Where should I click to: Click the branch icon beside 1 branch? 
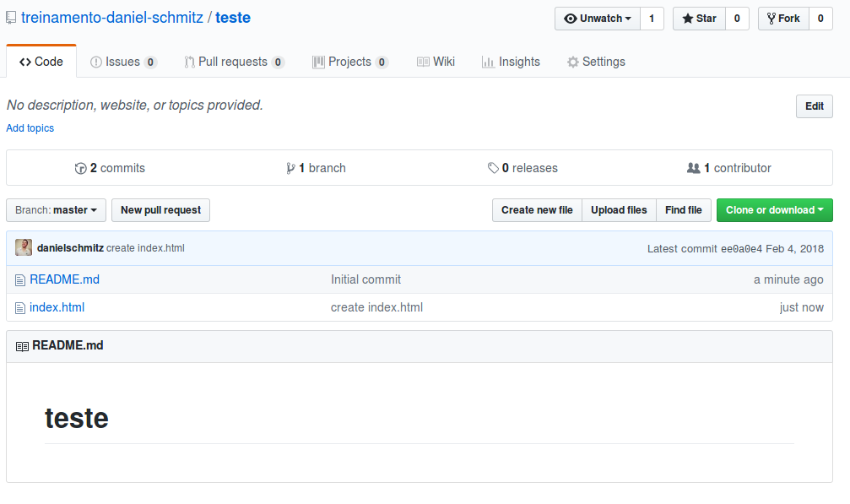(290, 169)
